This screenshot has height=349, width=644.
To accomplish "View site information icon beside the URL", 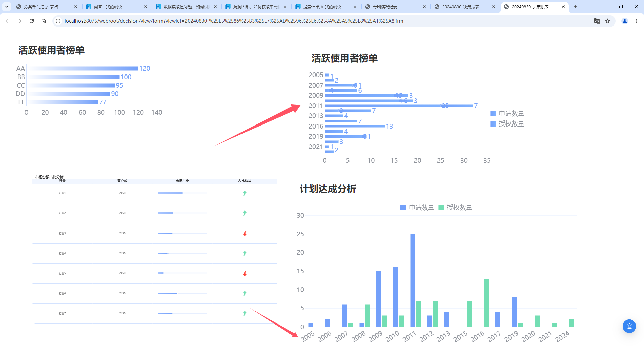I will pos(58,21).
